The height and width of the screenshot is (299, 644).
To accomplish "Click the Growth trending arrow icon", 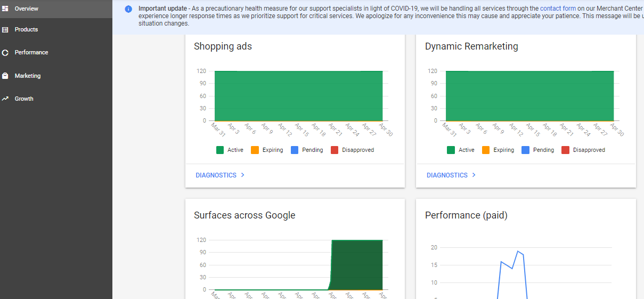I will click(5, 99).
